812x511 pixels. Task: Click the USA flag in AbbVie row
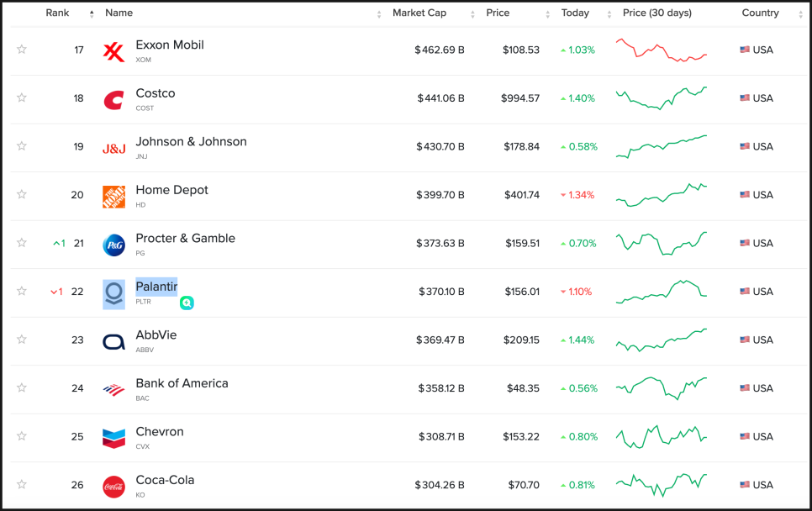coord(745,340)
